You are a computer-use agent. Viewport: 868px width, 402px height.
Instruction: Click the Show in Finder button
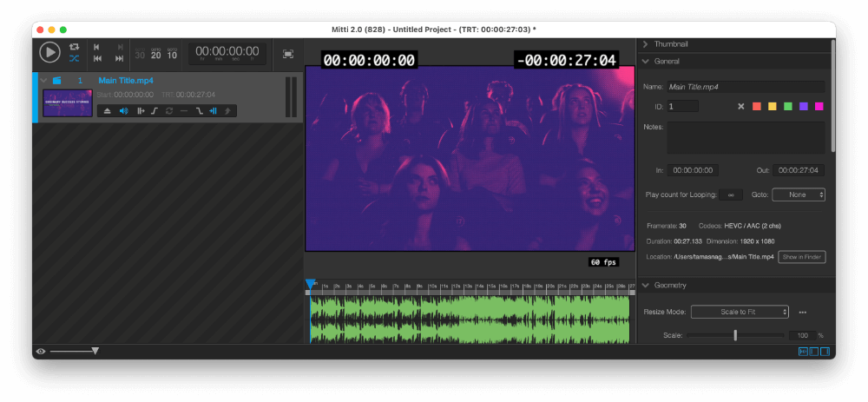(x=802, y=257)
